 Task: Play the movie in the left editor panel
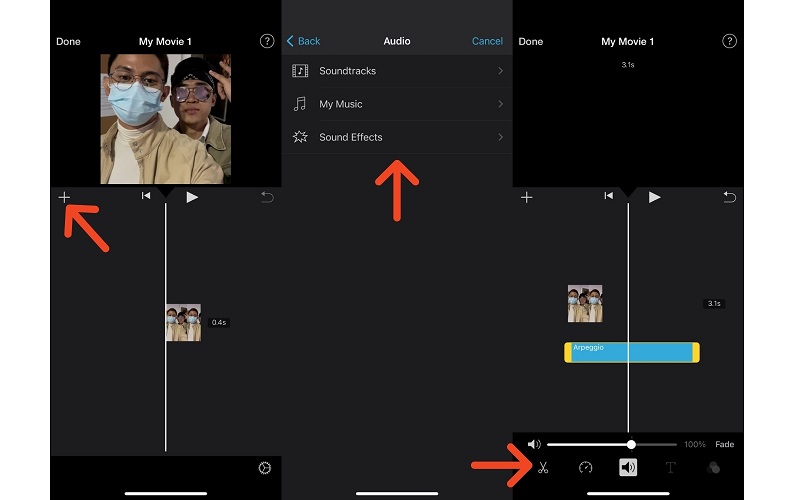point(192,197)
